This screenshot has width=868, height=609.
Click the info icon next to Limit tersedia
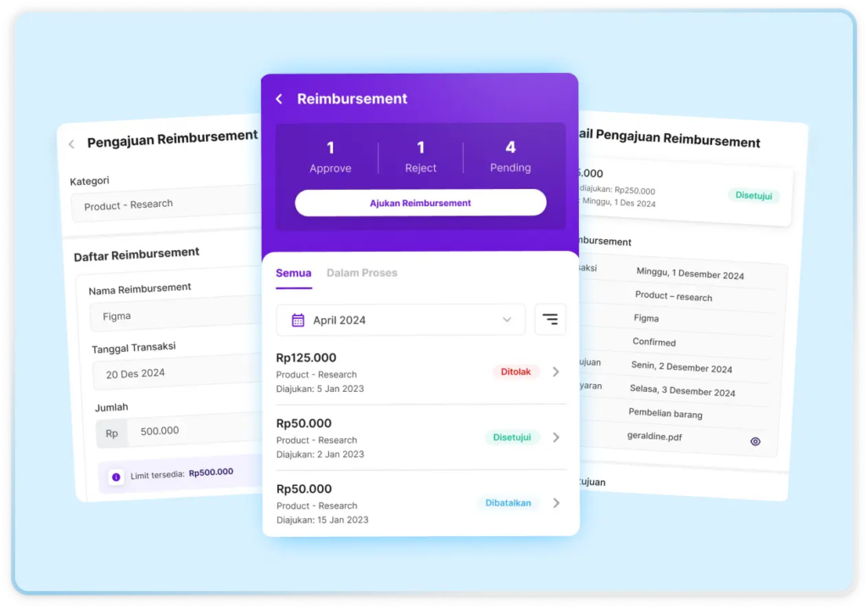(x=116, y=477)
